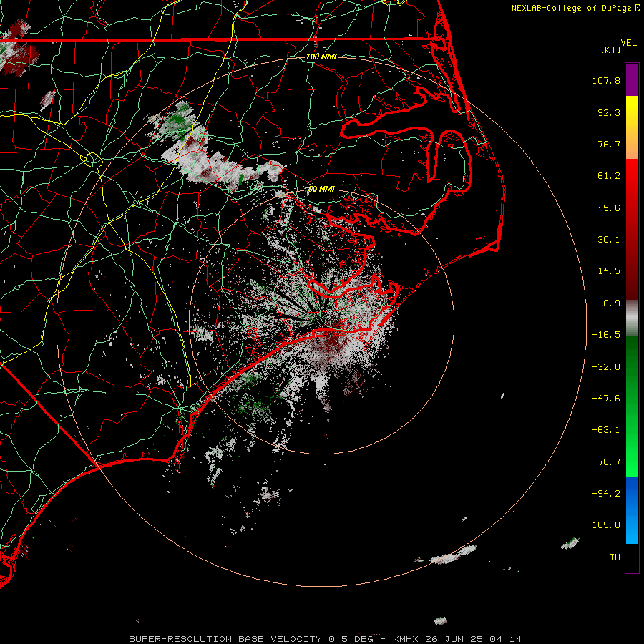Select the -109.8 velocity scale value
The width and height of the screenshot is (644, 644).
(x=603, y=525)
